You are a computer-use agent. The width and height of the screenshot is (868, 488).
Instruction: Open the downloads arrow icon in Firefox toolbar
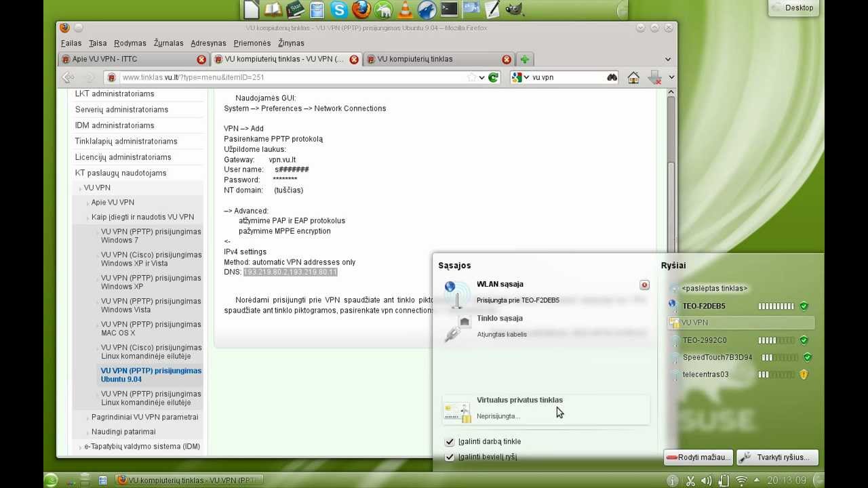click(x=654, y=78)
